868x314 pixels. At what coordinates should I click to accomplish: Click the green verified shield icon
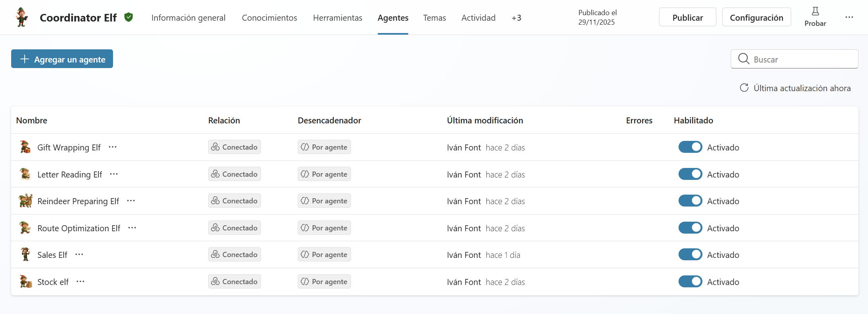(x=129, y=17)
